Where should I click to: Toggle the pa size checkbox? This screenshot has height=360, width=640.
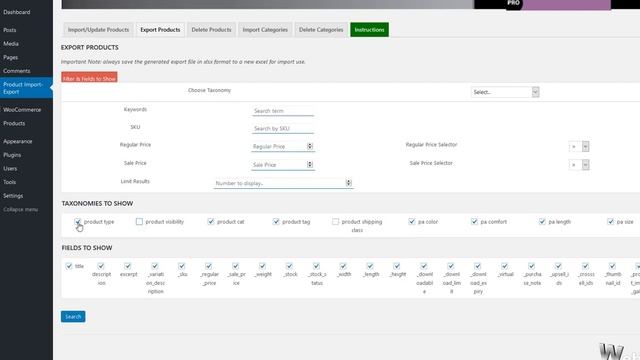[611, 222]
